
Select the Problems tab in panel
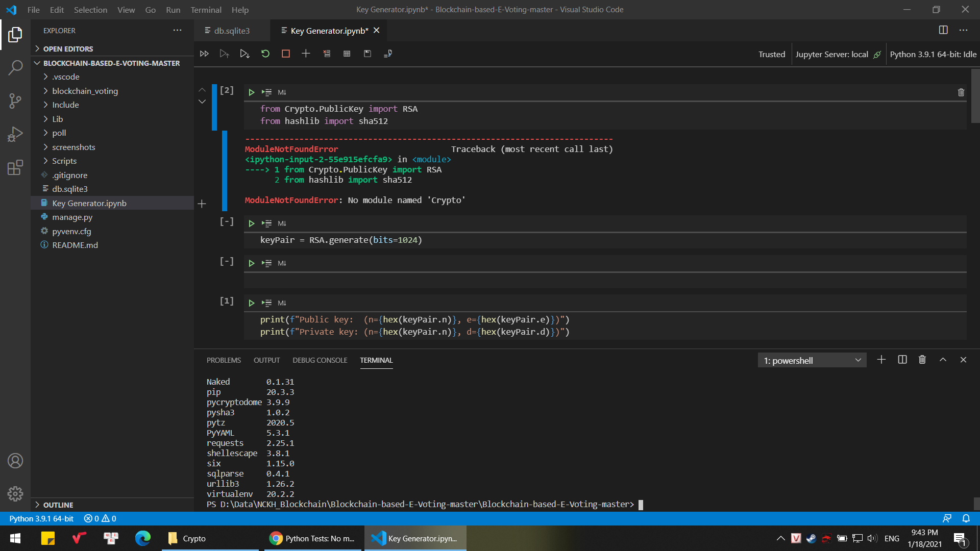(x=224, y=360)
